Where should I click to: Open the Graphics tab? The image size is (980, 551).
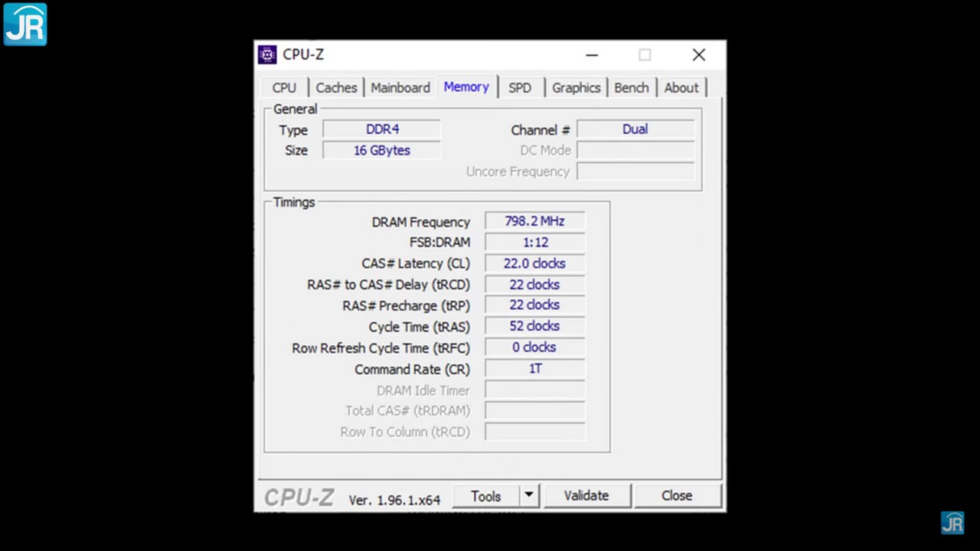tap(576, 88)
